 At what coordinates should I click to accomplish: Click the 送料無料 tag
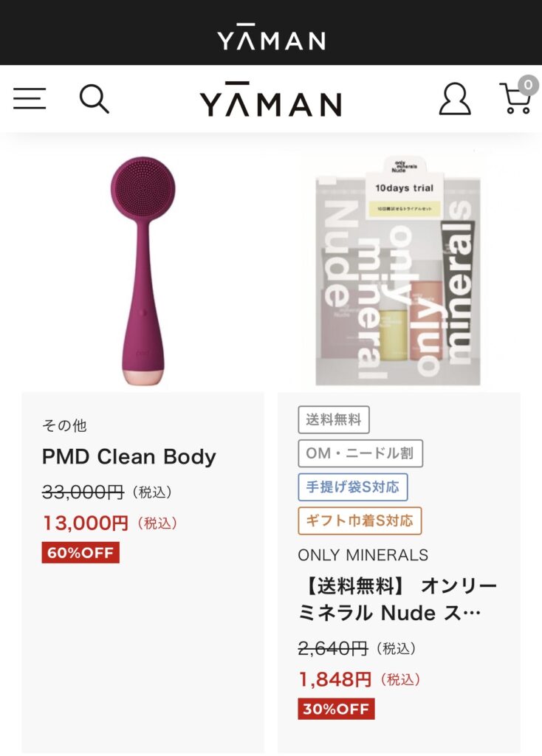[x=334, y=419]
